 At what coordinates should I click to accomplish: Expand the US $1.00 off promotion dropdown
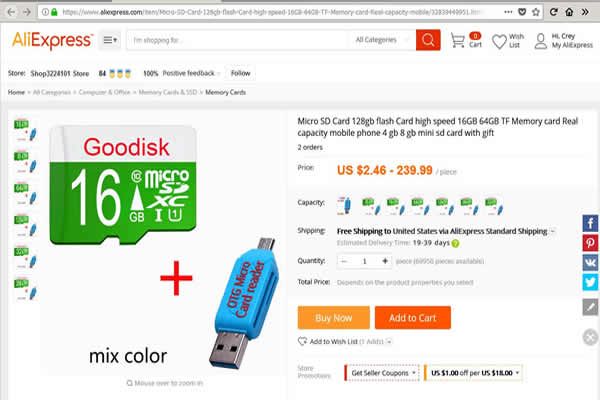click(x=473, y=373)
